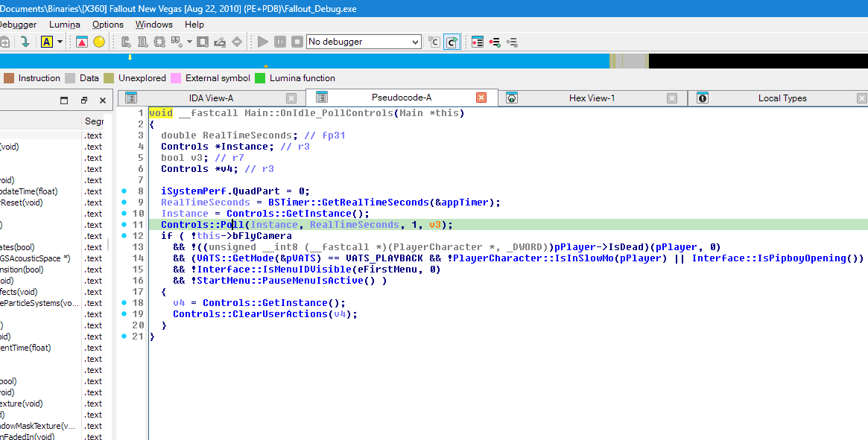Open the Lumina menu
The width and height of the screenshot is (868, 440).
65,25
